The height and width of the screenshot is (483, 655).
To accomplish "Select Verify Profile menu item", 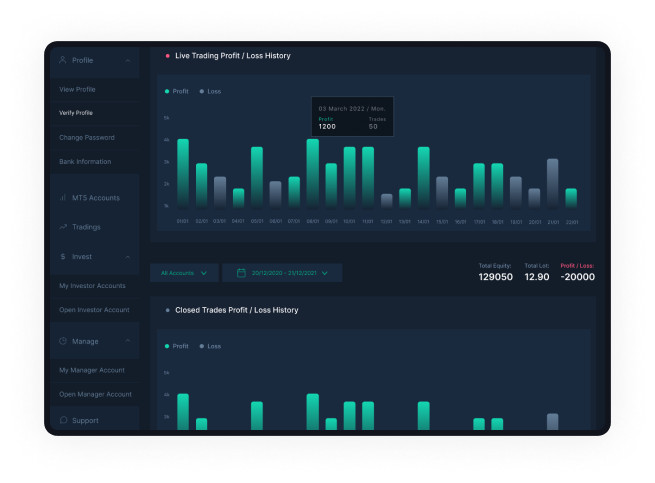I will click(x=76, y=113).
